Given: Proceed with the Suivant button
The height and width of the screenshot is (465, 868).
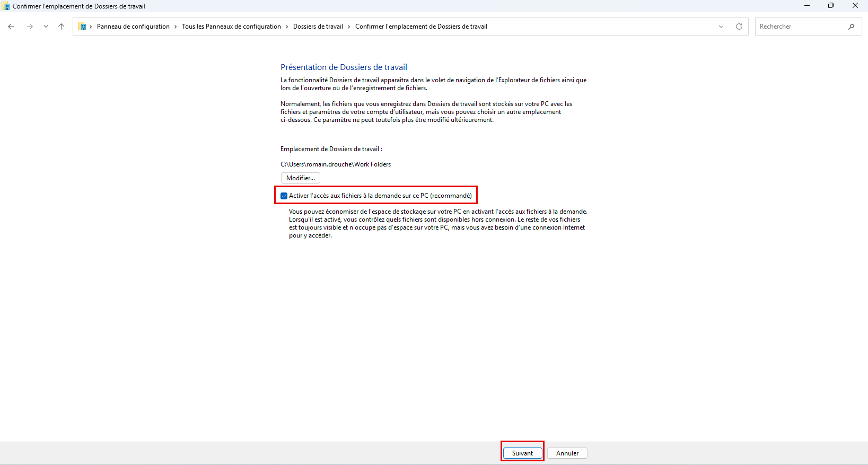Looking at the screenshot, I should (522, 453).
